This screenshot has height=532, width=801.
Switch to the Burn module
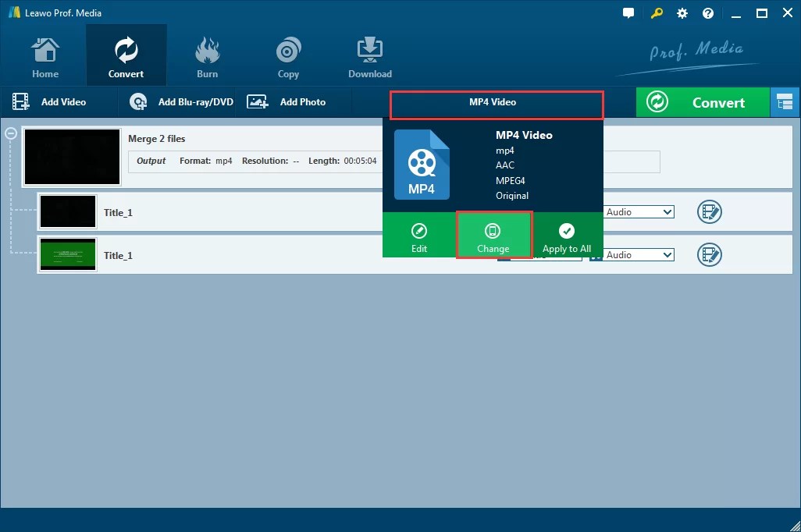pos(207,58)
